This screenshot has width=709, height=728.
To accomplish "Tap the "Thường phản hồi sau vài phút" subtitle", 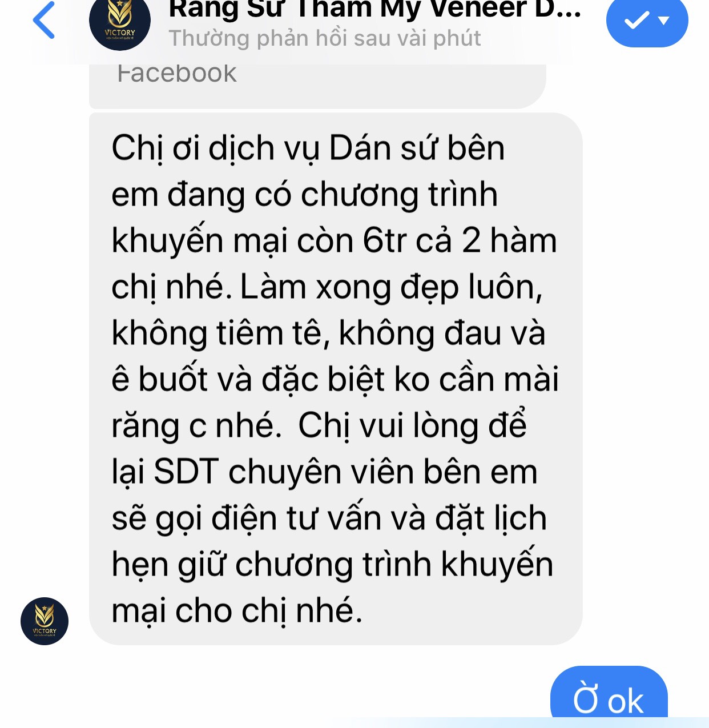I will coord(325,38).
